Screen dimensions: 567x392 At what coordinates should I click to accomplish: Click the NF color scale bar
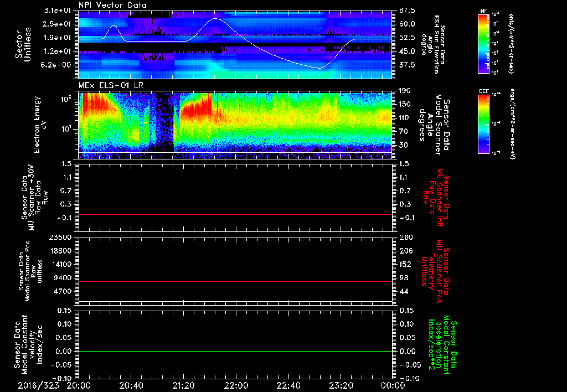pos(483,44)
